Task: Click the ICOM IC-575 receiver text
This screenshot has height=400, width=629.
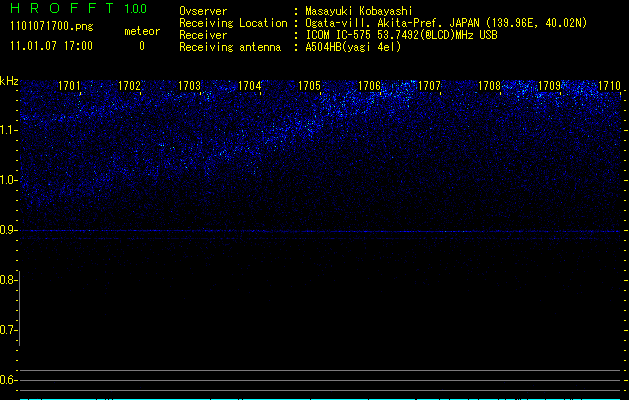Action: (x=401, y=35)
